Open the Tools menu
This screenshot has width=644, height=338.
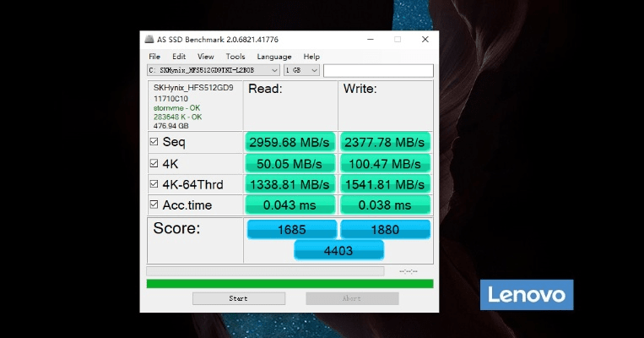tap(235, 57)
